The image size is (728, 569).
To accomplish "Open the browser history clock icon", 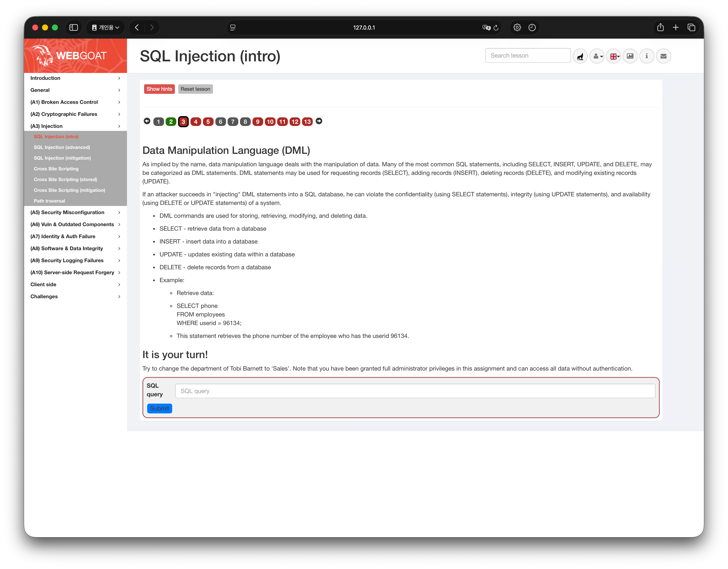I will click(x=532, y=27).
